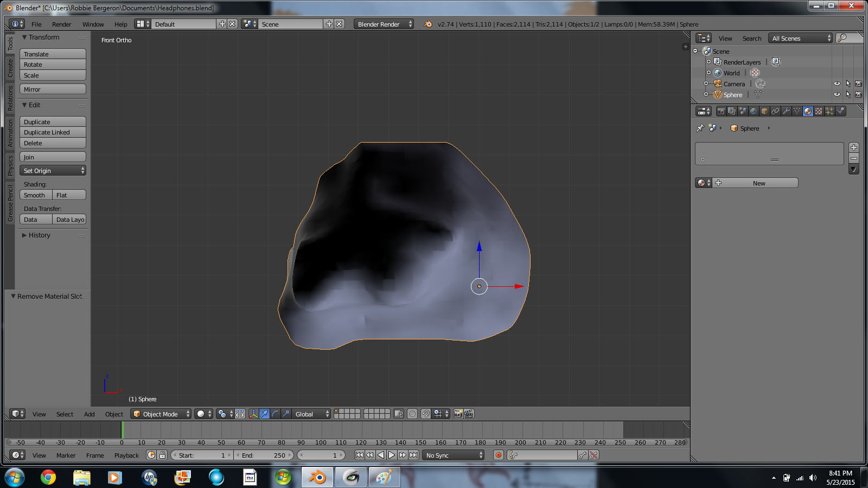Open the Texture properties tab
868x488 pixels.
819,111
